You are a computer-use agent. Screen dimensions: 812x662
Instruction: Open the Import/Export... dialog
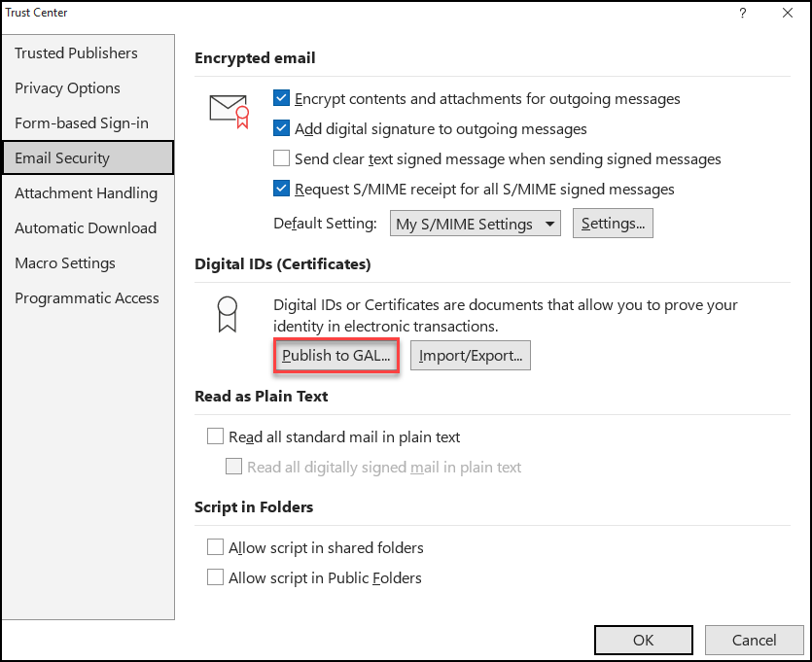click(x=471, y=356)
